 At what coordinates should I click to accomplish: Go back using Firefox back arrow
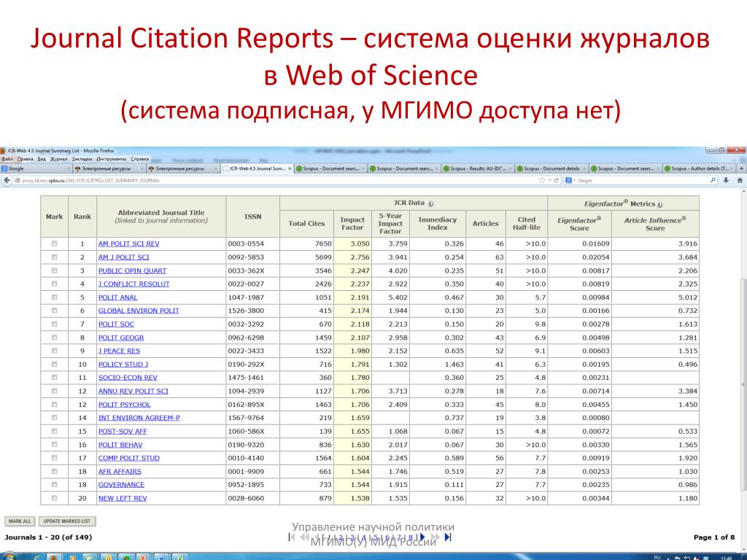click(x=7, y=181)
